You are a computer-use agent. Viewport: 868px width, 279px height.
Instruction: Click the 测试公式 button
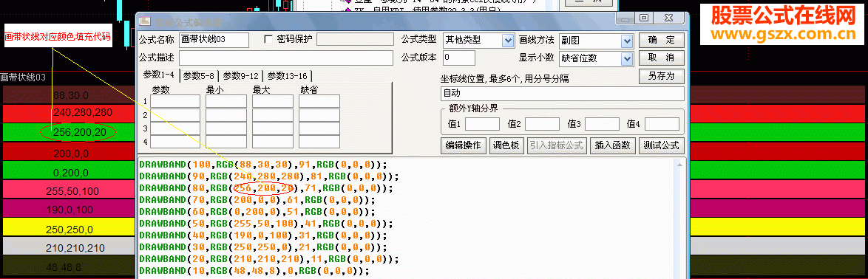point(661,146)
